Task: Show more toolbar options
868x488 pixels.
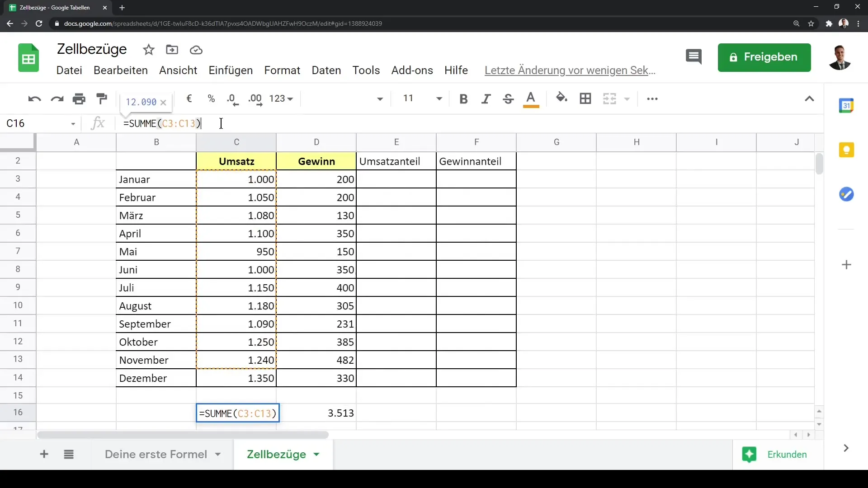Action: [652, 99]
